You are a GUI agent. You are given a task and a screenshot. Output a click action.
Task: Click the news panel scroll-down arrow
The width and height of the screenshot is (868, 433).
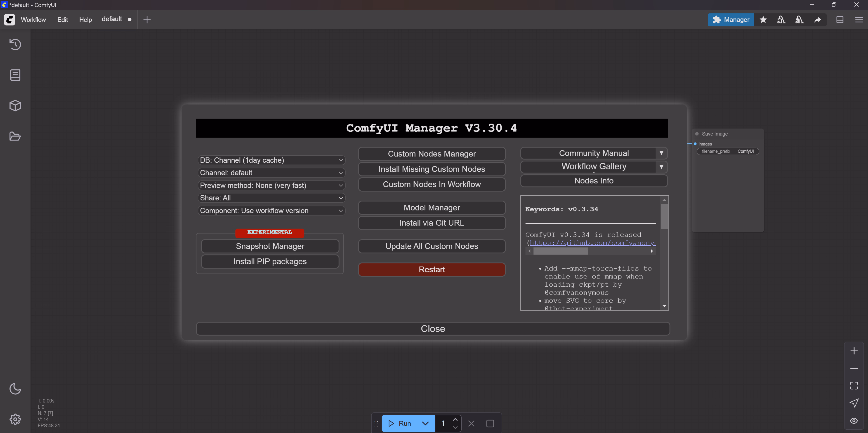tap(664, 306)
